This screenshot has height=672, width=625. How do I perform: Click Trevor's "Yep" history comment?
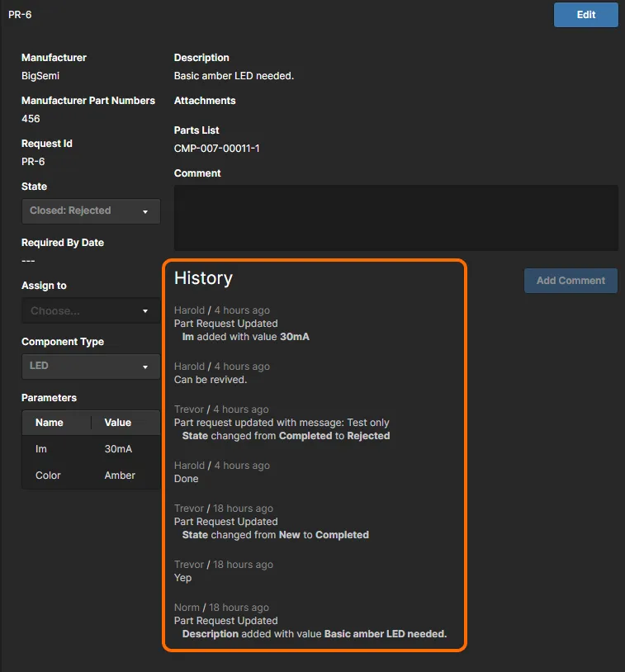pos(183,578)
